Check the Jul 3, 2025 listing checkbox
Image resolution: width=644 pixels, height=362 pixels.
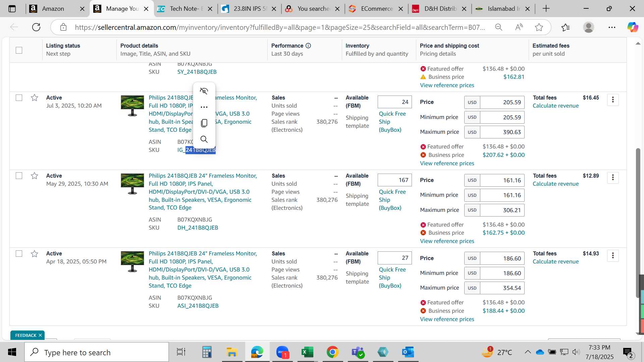19,98
